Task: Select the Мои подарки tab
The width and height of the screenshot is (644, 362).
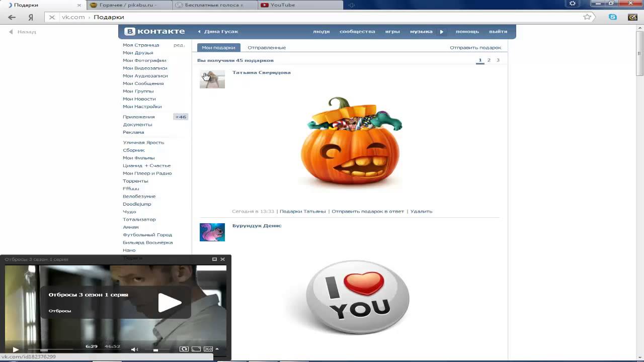Action: click(218, 48)
